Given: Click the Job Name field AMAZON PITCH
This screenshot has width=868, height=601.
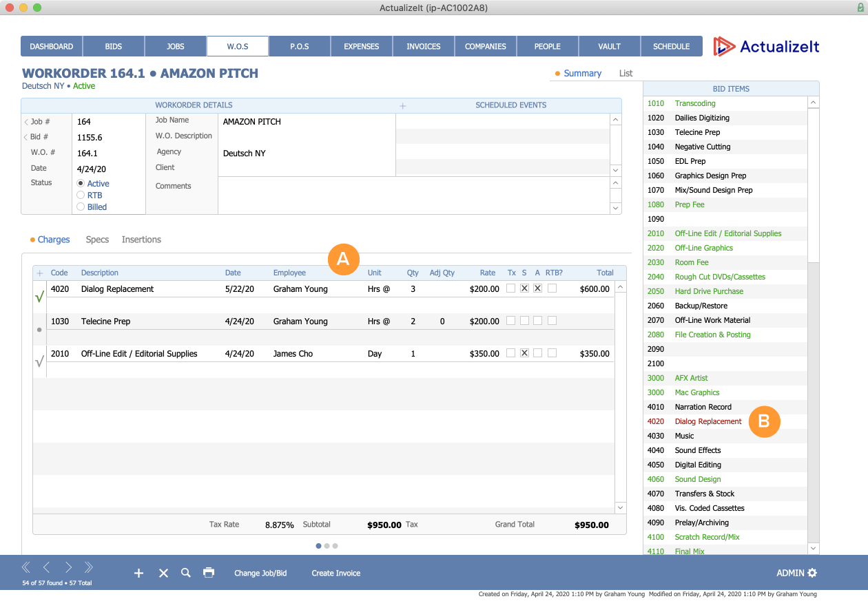Looking at the screenshot, I should 307,121.
